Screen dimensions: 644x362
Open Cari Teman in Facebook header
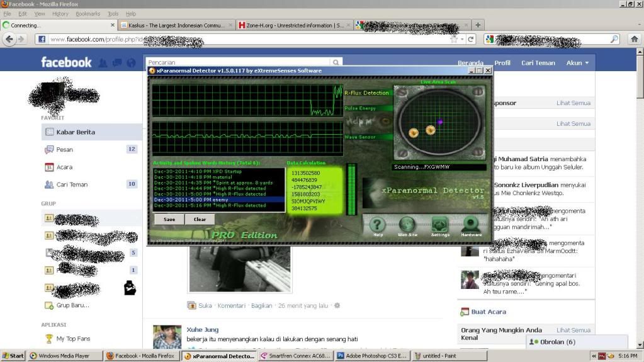coord(538,63)
